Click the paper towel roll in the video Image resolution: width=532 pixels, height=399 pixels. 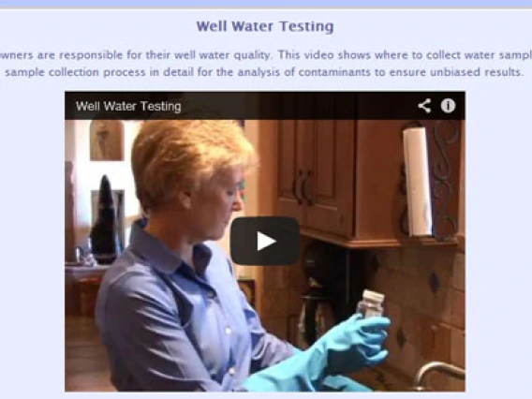point(417,182)
